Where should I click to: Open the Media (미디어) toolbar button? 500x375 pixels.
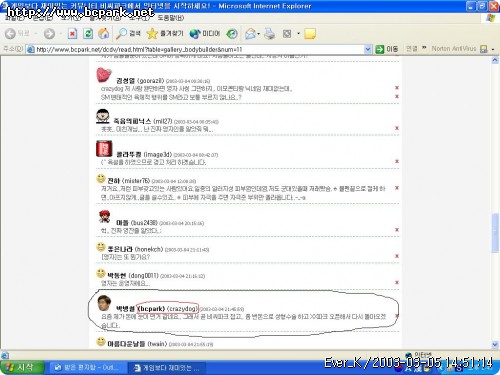click(x=205, y=33)
